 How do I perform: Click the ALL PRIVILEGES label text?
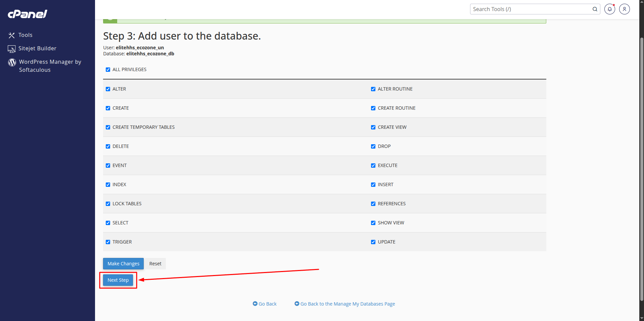[x=129, y=69]
